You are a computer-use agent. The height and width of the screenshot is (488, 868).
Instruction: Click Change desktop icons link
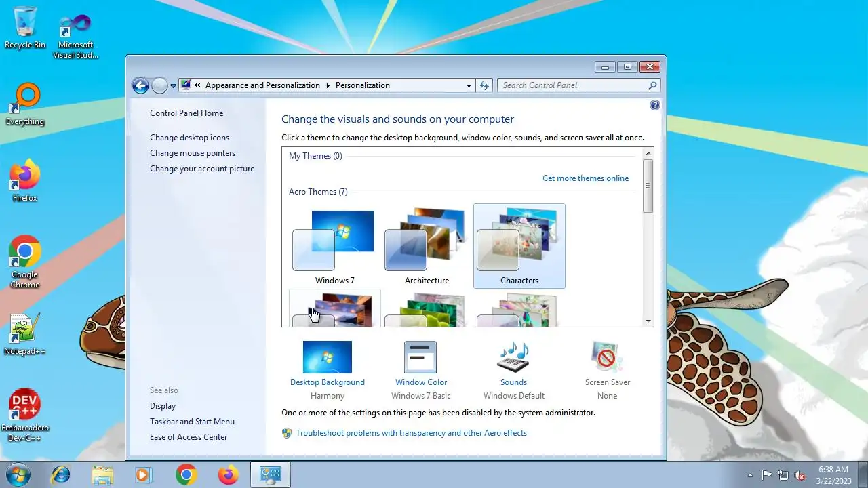pos(189,138)
